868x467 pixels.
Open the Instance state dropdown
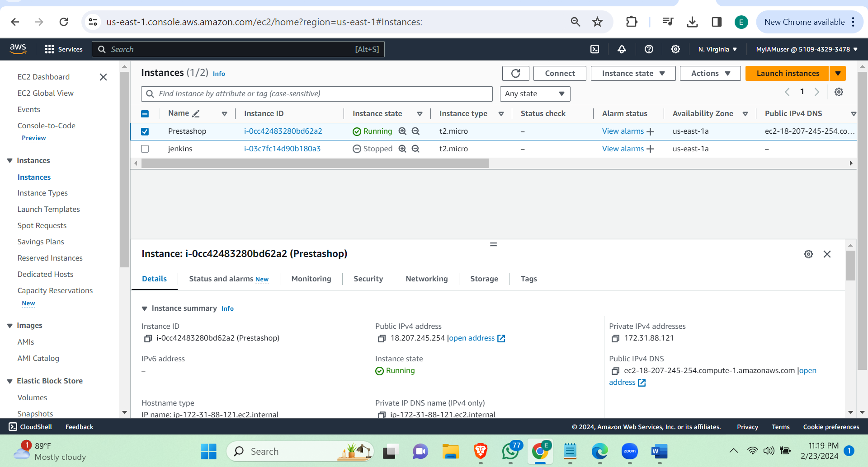[x=633, y=73]
